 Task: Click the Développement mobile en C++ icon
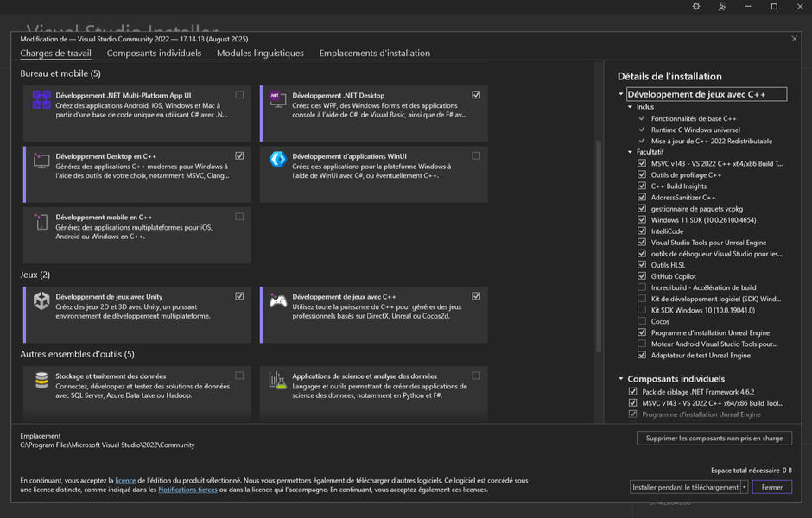click(41, 221)
